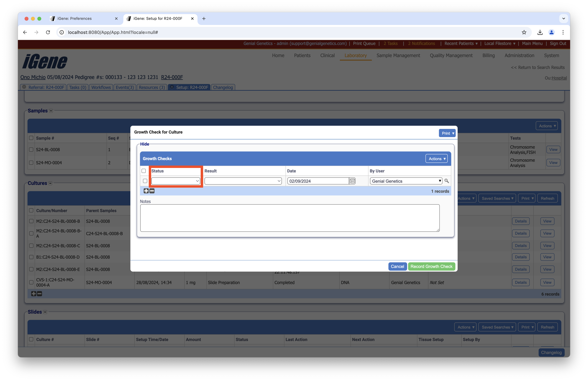Open the By User Genial Genetics dropdown

tap(406, 181)
